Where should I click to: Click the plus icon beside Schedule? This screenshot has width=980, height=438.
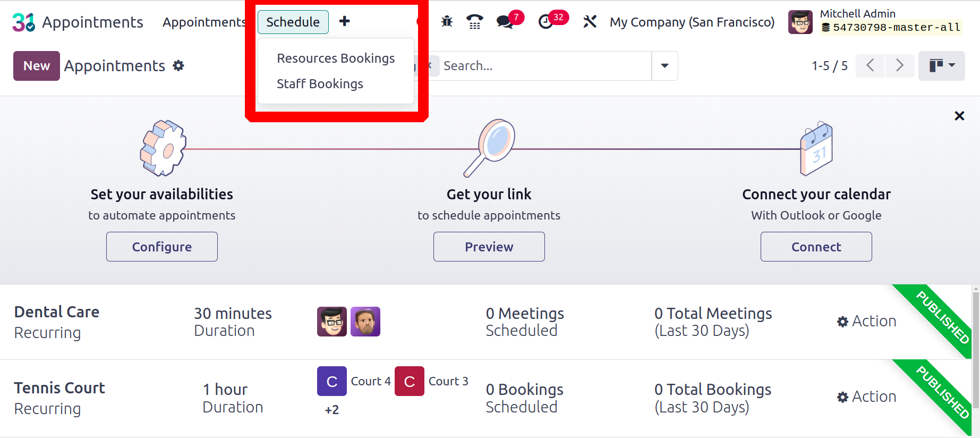tap(345, 21)
